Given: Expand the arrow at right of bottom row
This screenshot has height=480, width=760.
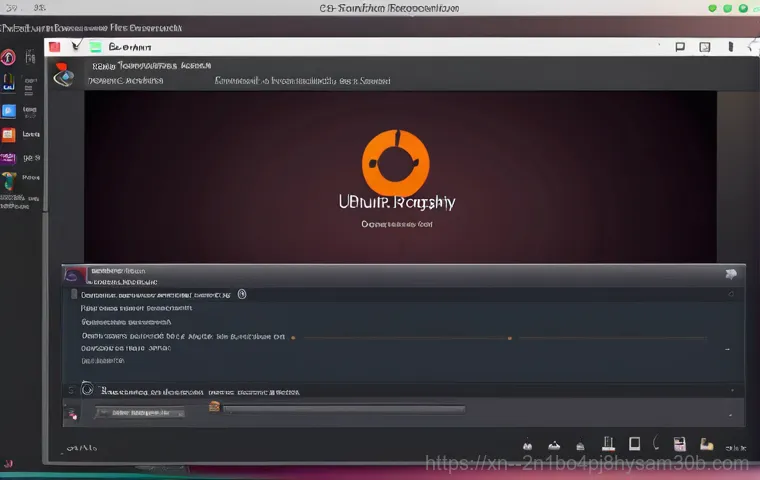Looking at the screenshot, I should pyautogui.click(x=730, y=416).
